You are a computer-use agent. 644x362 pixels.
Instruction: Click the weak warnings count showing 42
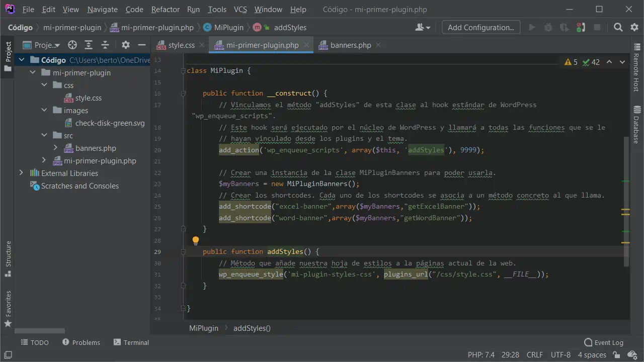pos(591,62)
